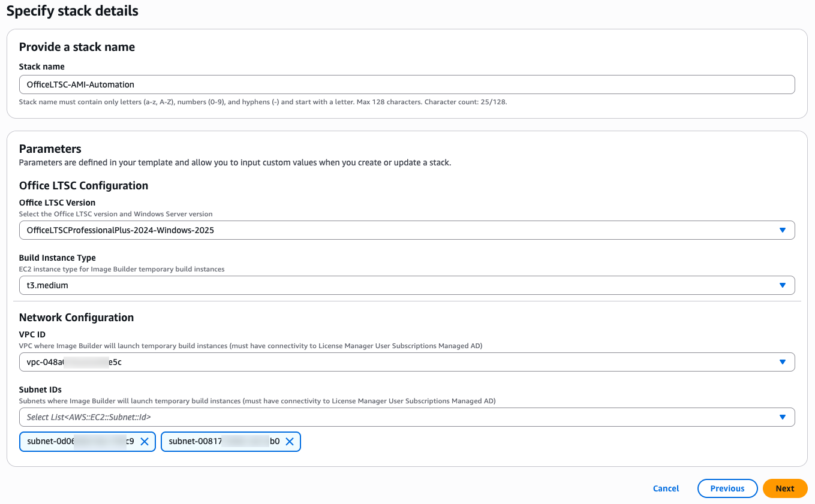815x504 pixels.
Task: Click the Cancel link
Action: (x=666, y=488)
